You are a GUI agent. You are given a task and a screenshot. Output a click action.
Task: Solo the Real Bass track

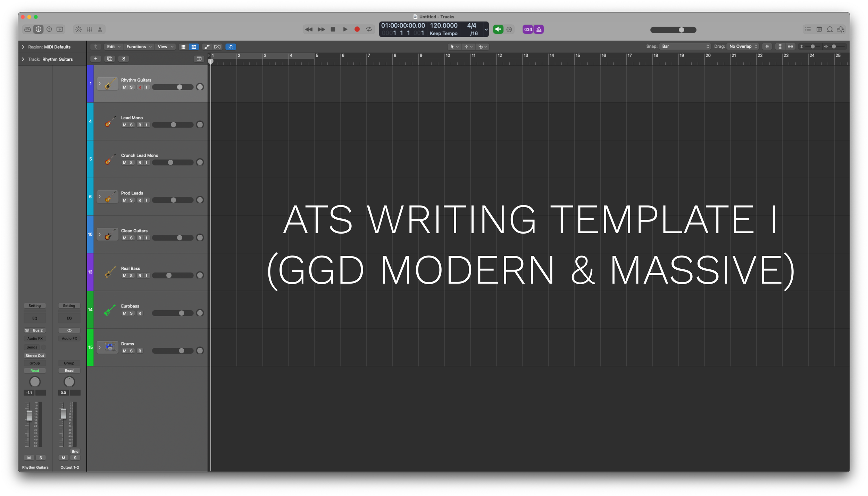click(x=131, y=275)
